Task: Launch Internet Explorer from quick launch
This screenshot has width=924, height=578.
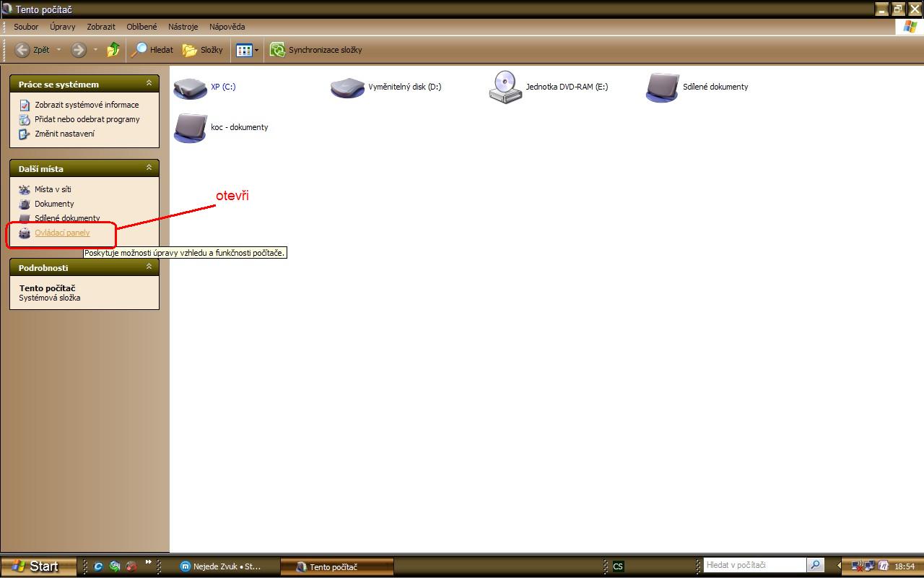Action: point(99,566)
